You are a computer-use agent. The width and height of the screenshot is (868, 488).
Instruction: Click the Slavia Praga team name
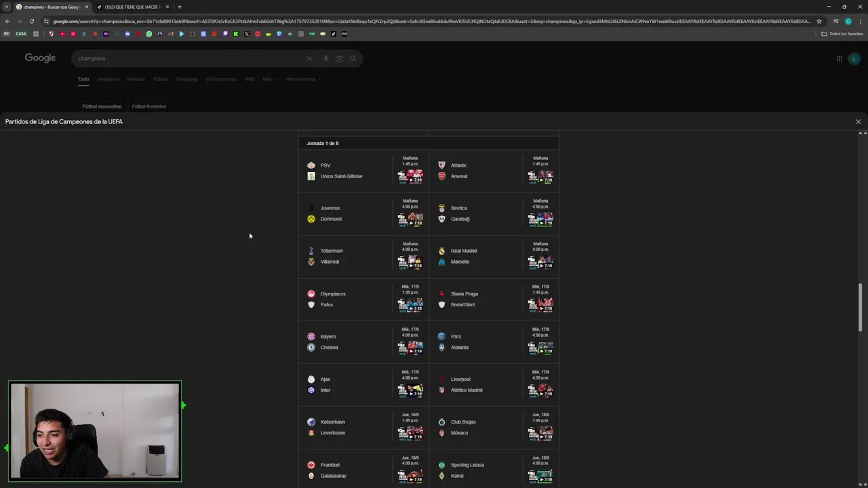tap(465, 293)
